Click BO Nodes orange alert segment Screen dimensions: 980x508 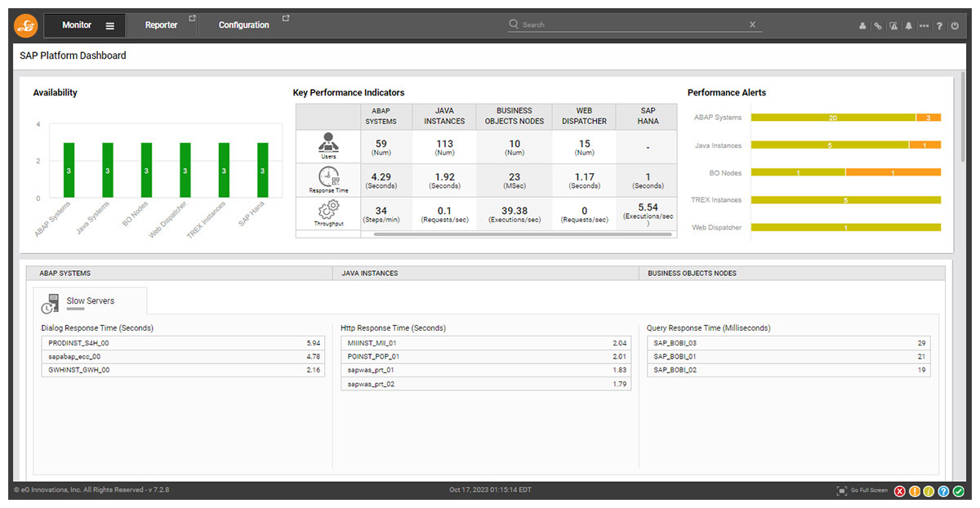pyautogui.click(x=893, y=172)
